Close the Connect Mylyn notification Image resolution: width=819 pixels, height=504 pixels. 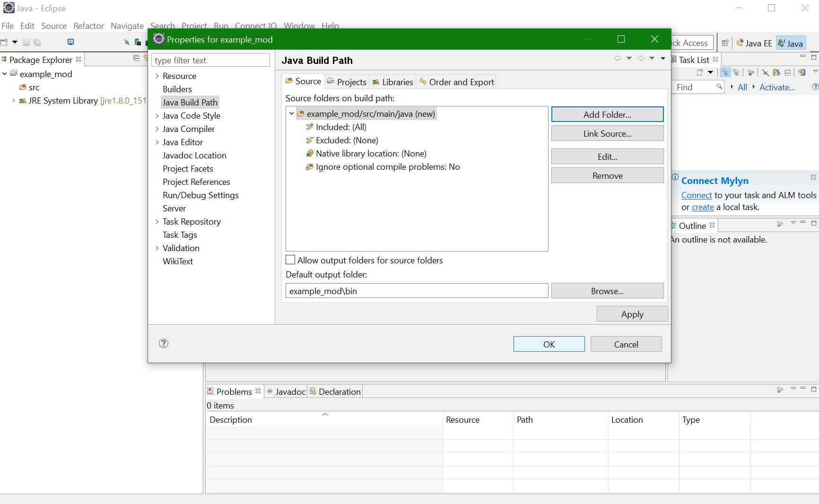click(x=813, y=177)
